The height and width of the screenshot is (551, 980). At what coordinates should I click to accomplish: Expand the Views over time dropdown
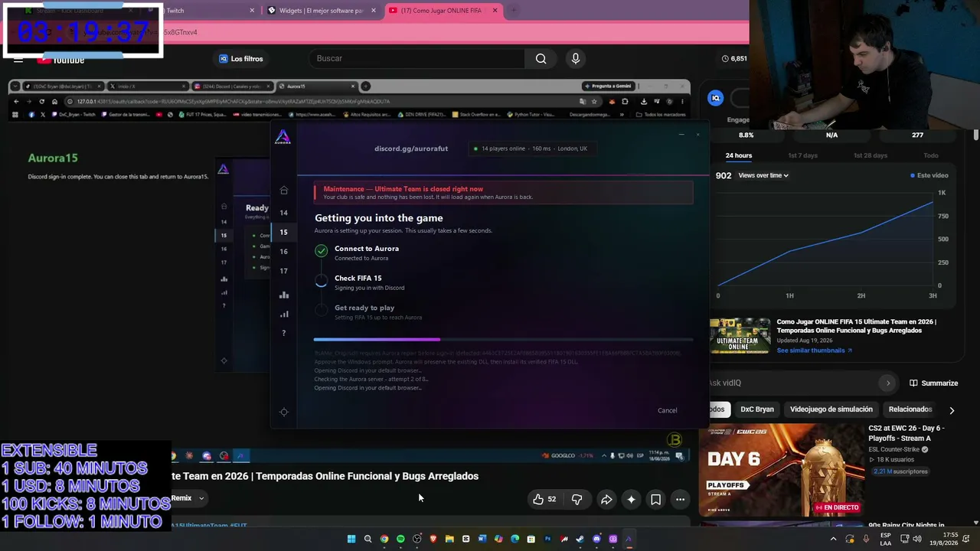pyautogui.click(x=763, y=175)
